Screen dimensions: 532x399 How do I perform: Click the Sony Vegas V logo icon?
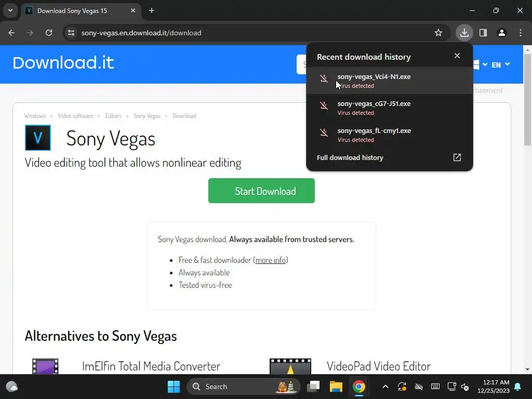click(x=37, y=138)
